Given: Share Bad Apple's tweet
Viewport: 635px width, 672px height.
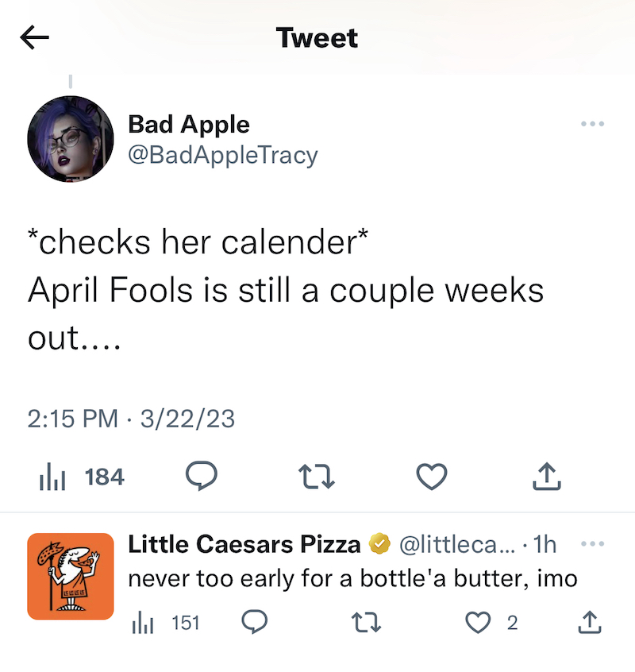Looking at the screenshot, I should [x=547, y=477].
